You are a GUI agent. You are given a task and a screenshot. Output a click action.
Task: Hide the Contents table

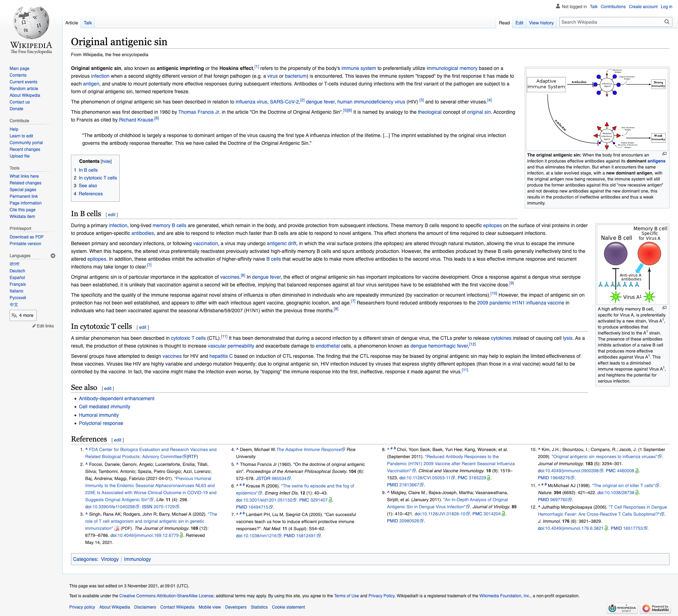pyautogui.click(x=106, y=161)
